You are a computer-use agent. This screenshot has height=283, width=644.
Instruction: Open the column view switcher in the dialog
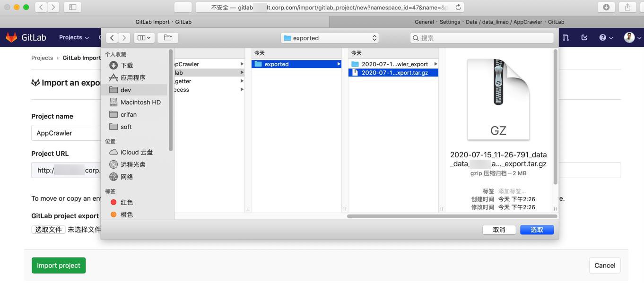144,38
